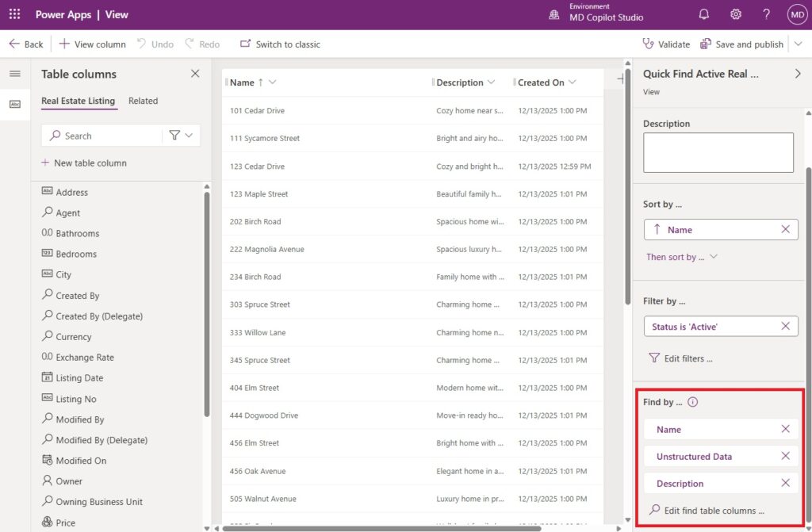
Task: Remove Unstructured Data from Find by
Action: point(785,456)
